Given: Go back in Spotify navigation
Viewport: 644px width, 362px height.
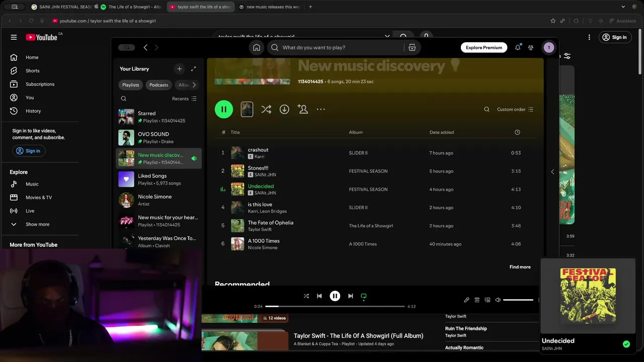Looking at the screenshot, I should 145,47.
